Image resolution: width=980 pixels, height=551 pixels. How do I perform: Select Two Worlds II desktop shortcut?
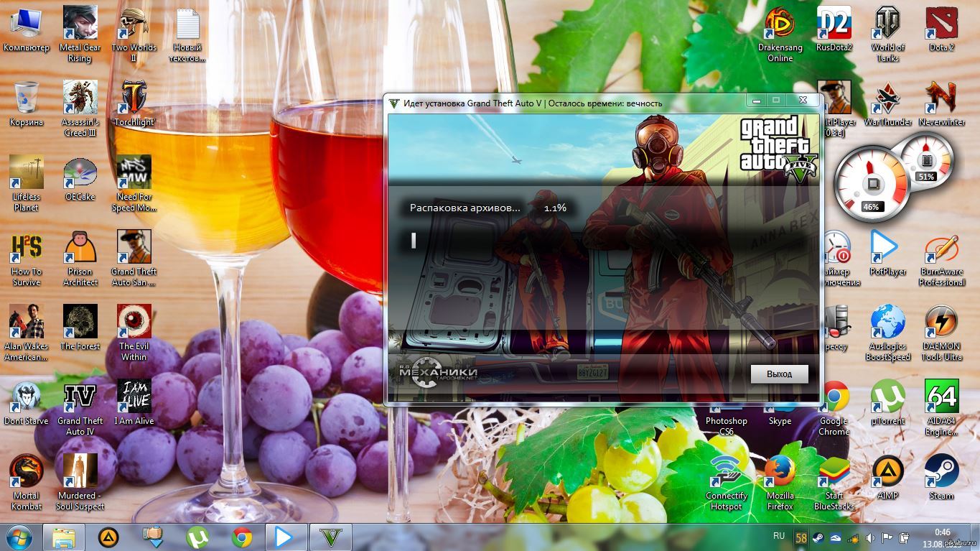134,34
